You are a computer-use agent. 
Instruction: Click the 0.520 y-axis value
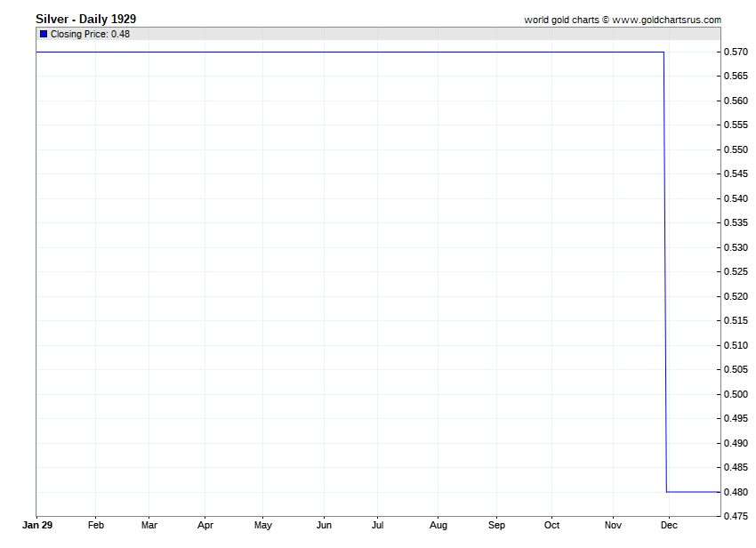point(736,296)
